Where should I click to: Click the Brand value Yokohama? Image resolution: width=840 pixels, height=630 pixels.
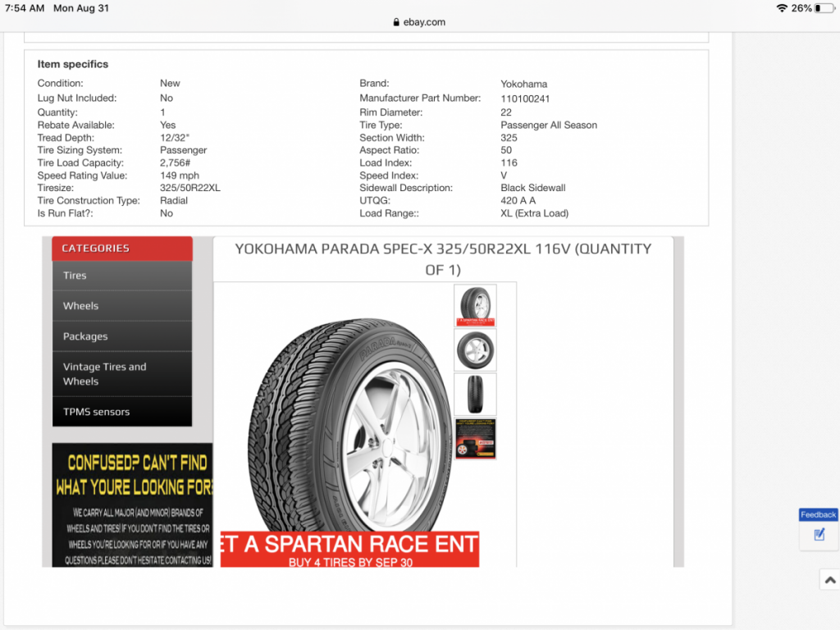pos(524,84)
